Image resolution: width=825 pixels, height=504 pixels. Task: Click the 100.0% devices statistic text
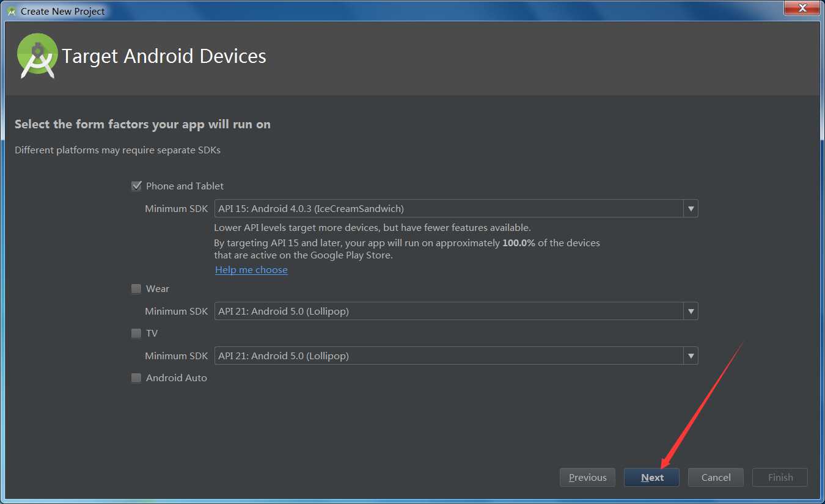tap(519, 243)
